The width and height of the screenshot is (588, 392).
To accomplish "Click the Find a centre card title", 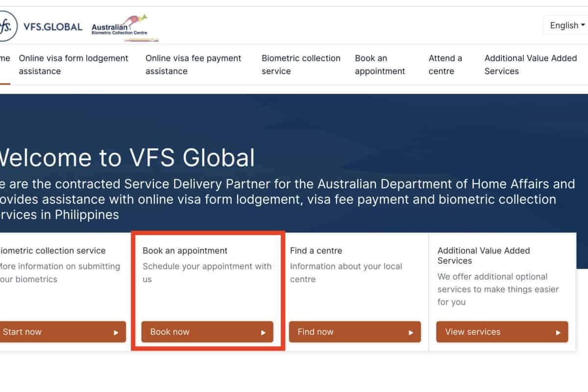I will (x=316, y=250).
